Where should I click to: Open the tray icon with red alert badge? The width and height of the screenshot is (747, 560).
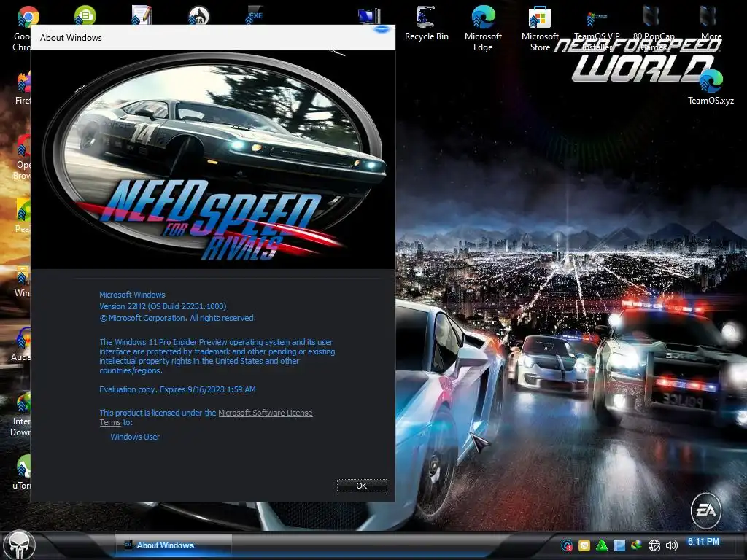(566, 545)
